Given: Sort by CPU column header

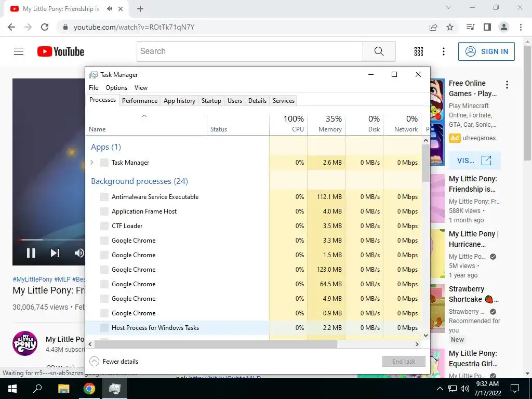Looking at the screenshot, I should pyautogui.click(x=288, y=124).
